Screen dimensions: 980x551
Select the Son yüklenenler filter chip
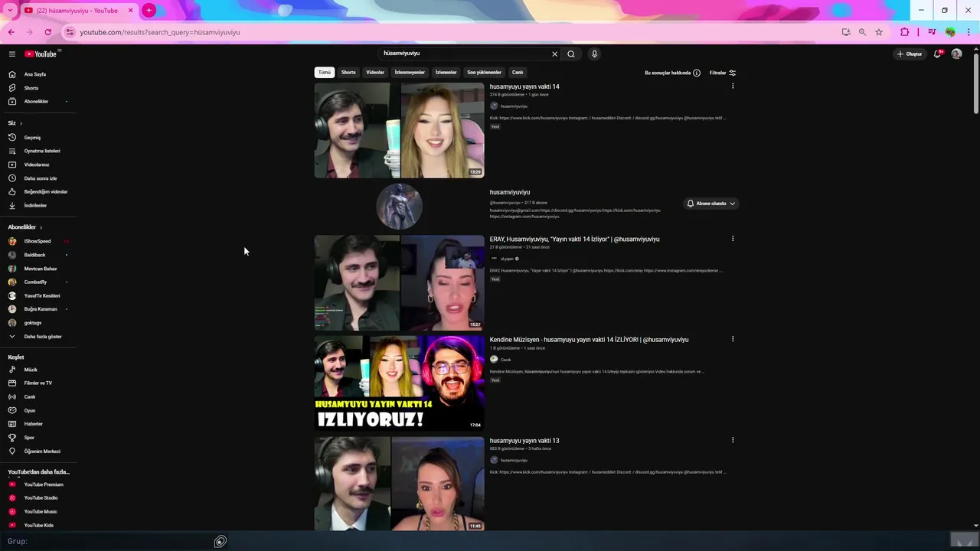coord(484,72)
